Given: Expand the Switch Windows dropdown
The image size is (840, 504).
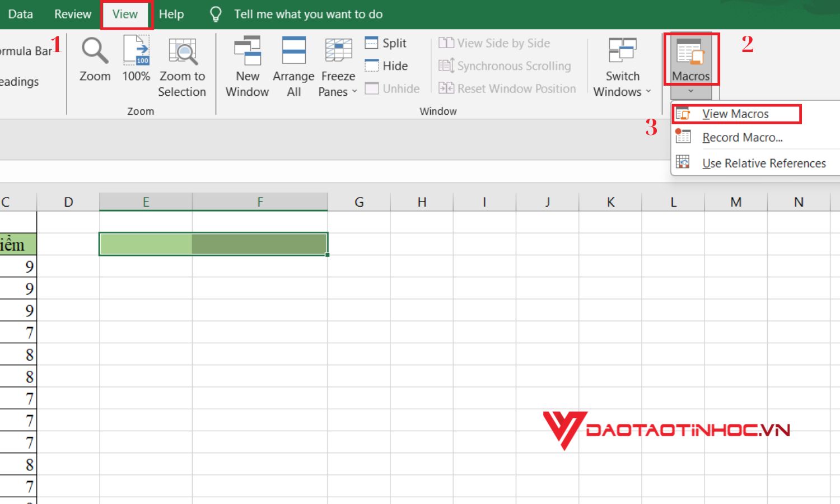Looking at the screenshot, I should point(648,92).
